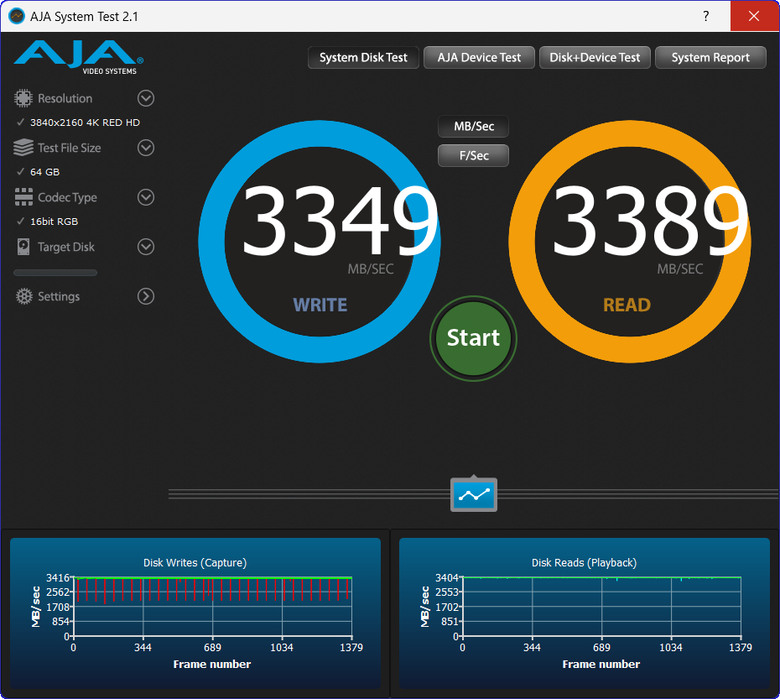Open help with the question mark
Viewport: 780px width, 699px height.
click(x=706, y=16)
